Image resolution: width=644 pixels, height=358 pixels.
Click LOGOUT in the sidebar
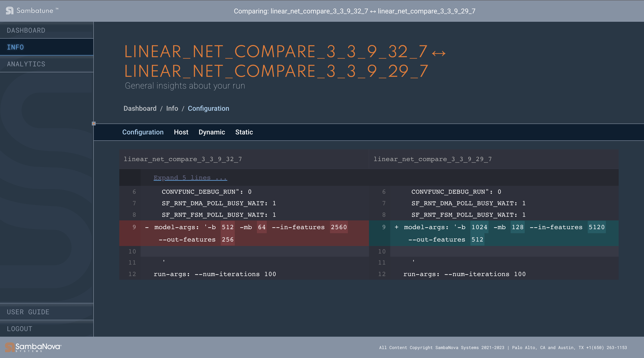point(20,329)
